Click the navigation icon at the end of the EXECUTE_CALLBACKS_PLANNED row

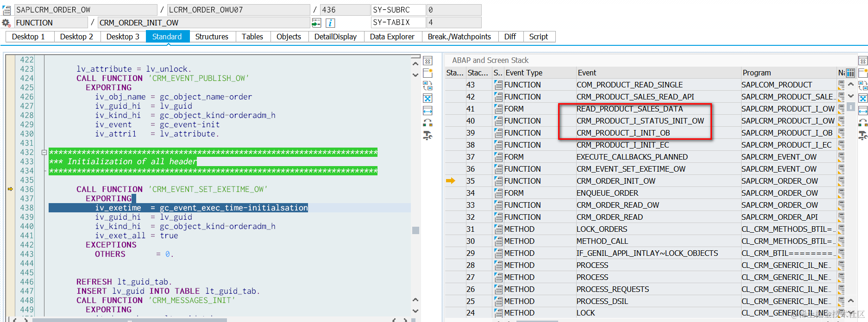tap(841, 157)
